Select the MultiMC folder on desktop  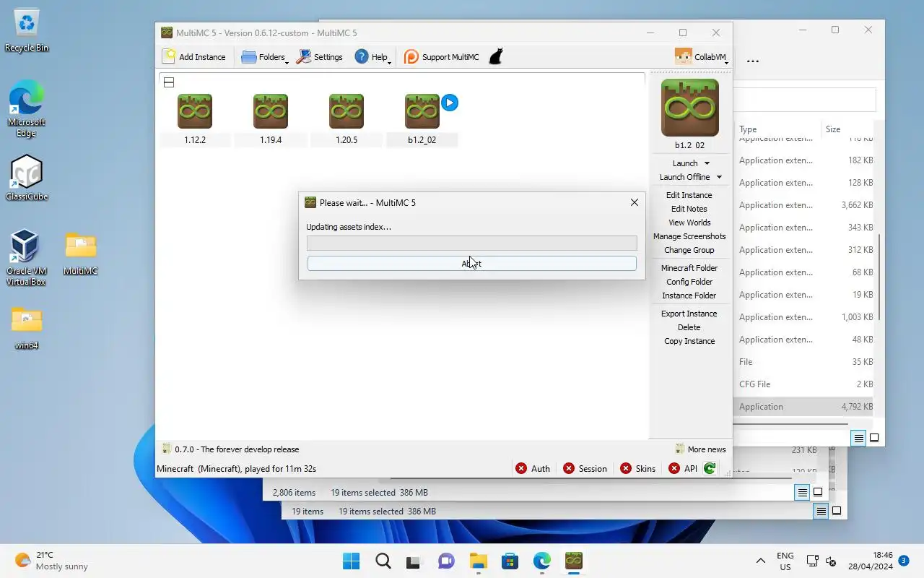click(x=80, y=253)
